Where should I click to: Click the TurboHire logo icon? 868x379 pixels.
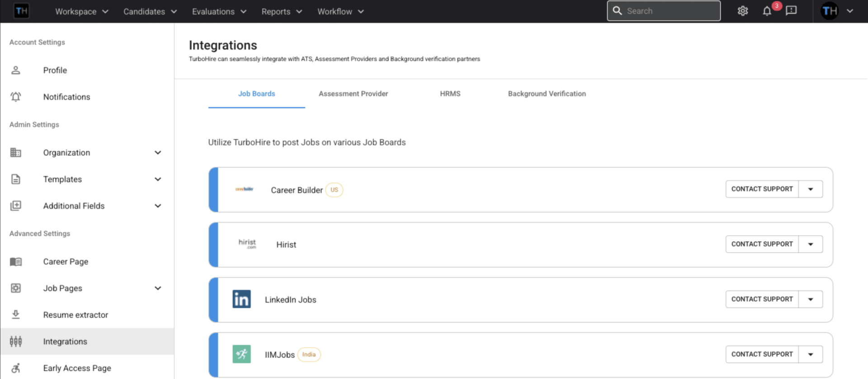pos(22,11)
